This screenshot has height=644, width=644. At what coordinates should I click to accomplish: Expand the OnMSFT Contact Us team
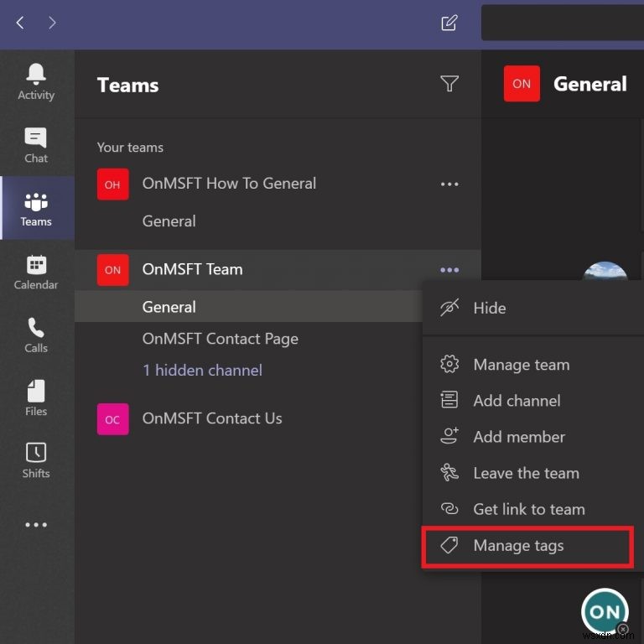(x=212, y=418)
